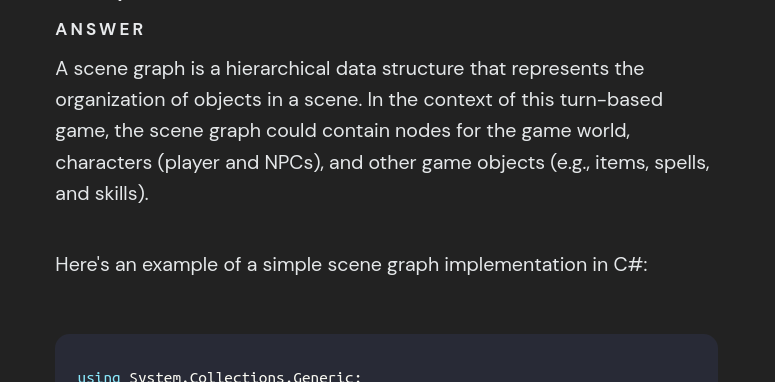Click the text 'C#:' in the second paragraph
Viewport: 775px width, 382px height.
point(631,265)
